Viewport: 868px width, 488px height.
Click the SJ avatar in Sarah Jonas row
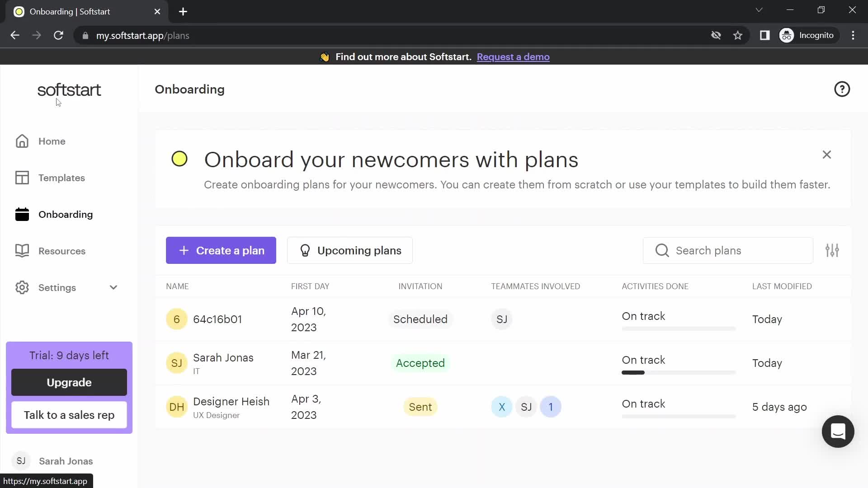pos(177,363)
